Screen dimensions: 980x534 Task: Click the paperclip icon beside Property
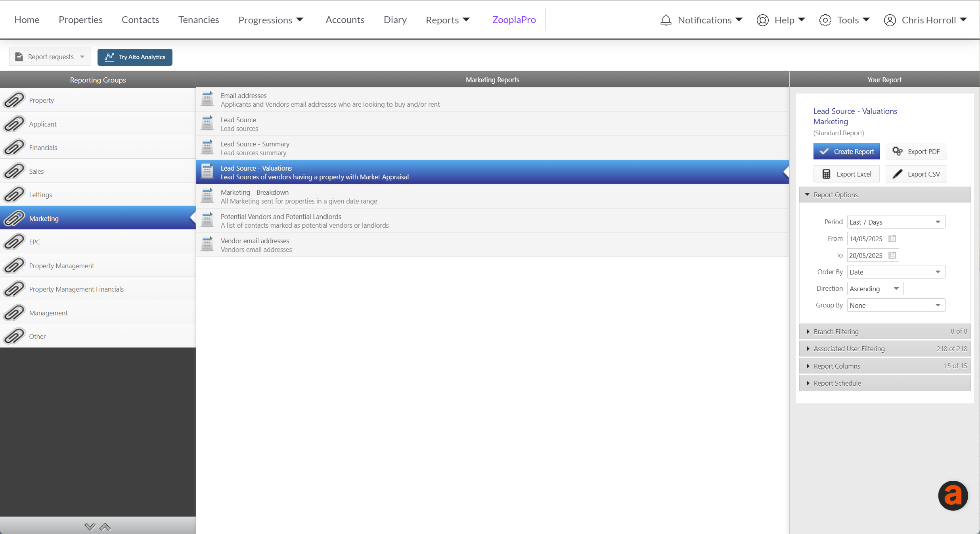pos(14,100)
